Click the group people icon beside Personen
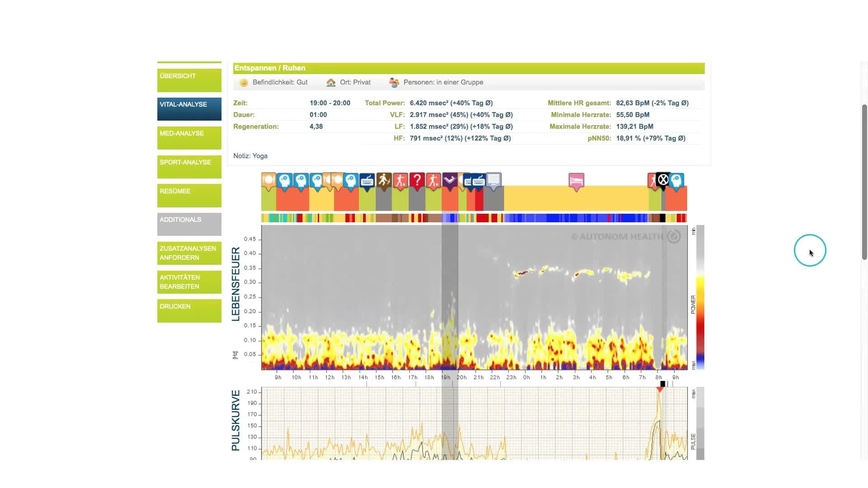 tap(394, 83)
